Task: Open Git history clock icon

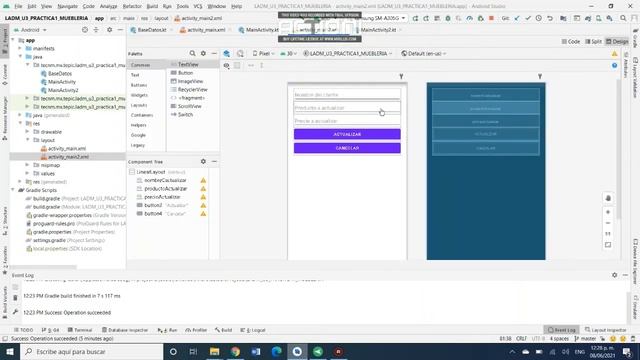Action: pos(539,18)
